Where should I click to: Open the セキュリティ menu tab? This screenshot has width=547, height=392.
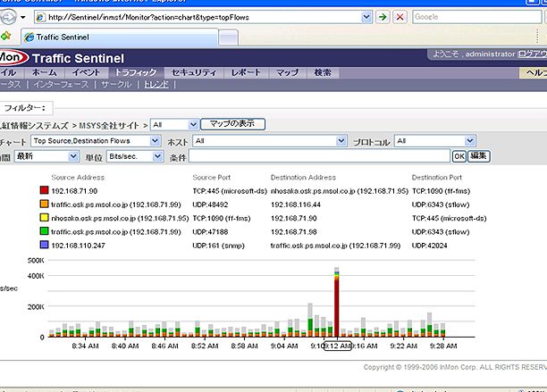coord(194,73)
